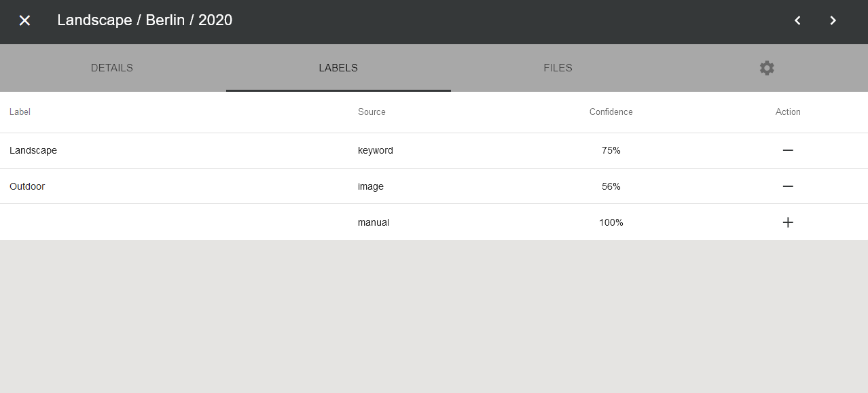
Task: Click the Landscape label text
Action: (x=33, y=150)
